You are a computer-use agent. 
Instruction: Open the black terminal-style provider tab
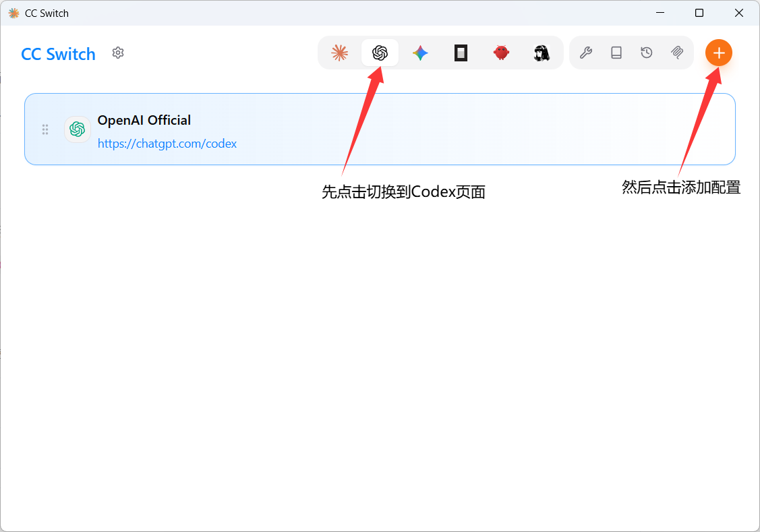[461, 52]
